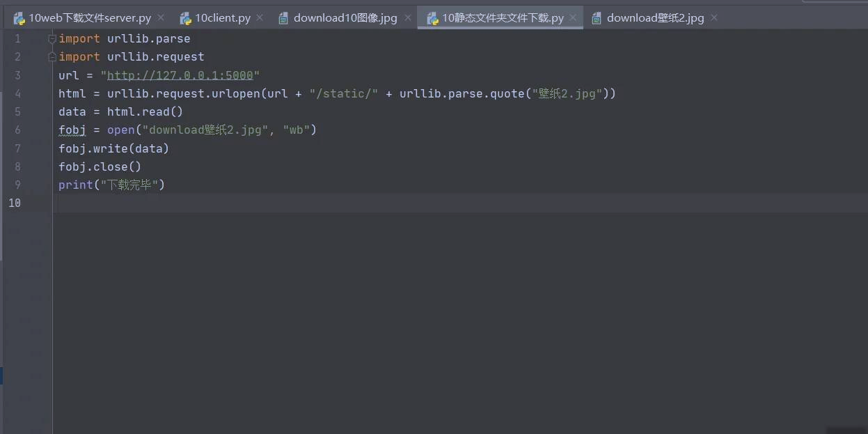868x434 pixels.
Task: Close the download壁纸2.jpg tab
Action: tap(714, 18)
